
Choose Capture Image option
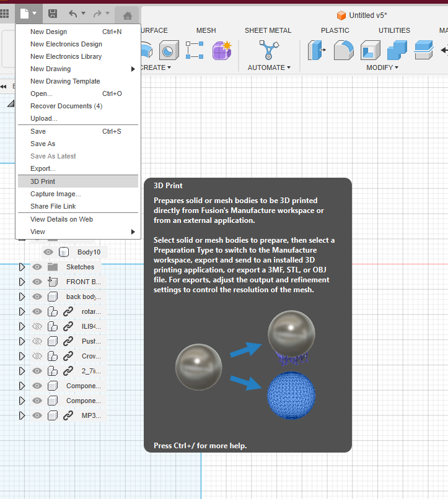pyautogui.click(x=78, y=194)
